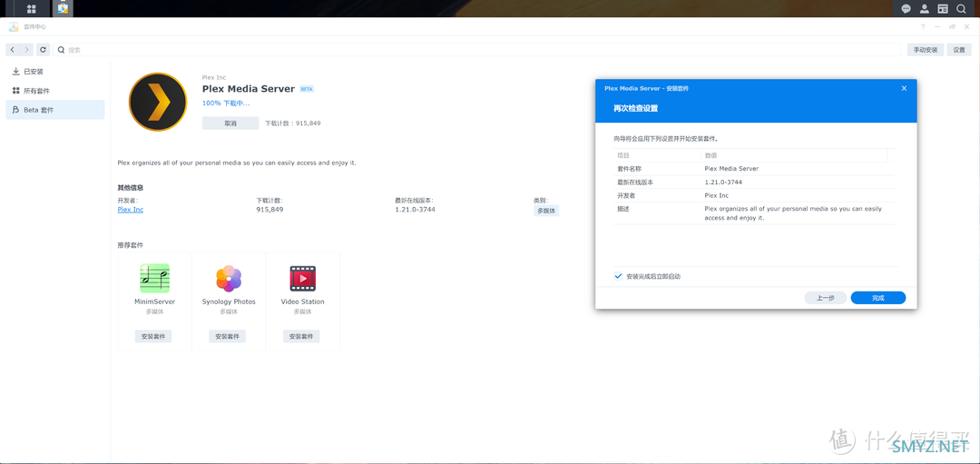Click the MinimServer package icon
This screenshot has width=980, height=464.
(154, 278)
